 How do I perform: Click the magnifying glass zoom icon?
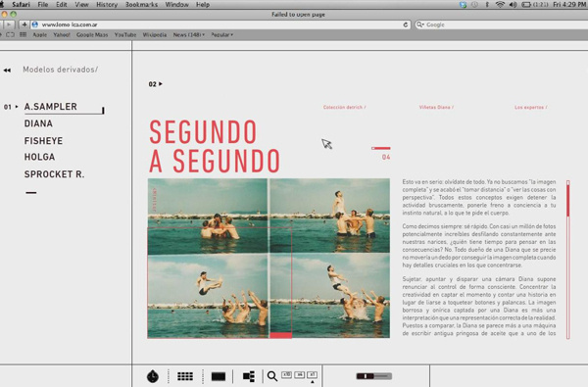(272, 376)
